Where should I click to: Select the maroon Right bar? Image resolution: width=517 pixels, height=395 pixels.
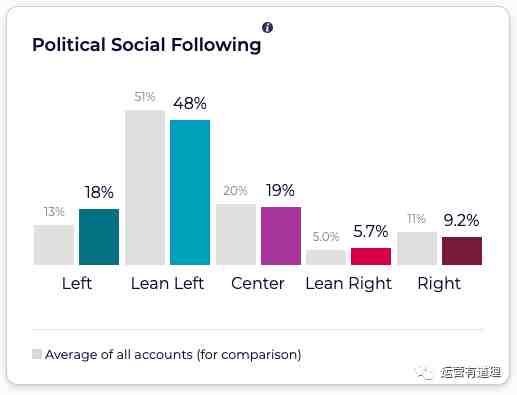point(462,251)
